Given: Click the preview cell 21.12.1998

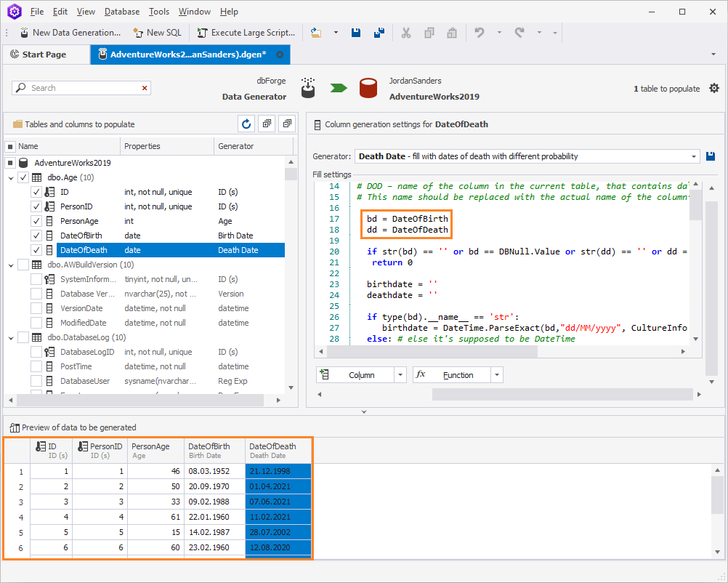Looking at the screenshot, I should pyautogui.click(x=278, y=471).
